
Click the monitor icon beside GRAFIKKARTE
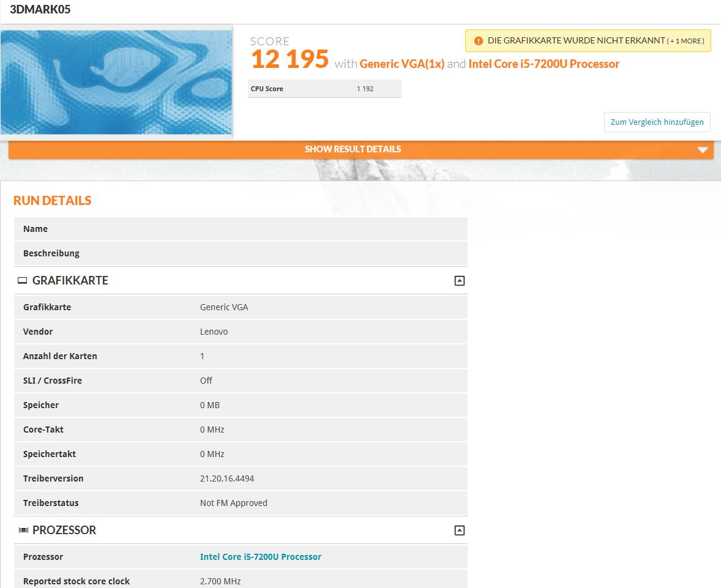22,280
